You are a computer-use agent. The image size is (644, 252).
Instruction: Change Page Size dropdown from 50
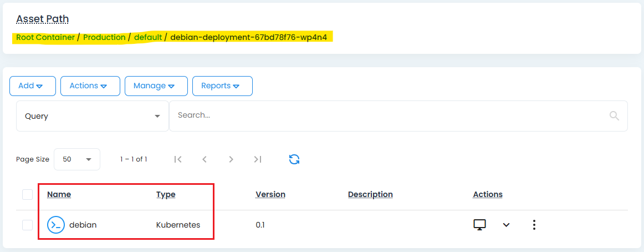point(77,159)
